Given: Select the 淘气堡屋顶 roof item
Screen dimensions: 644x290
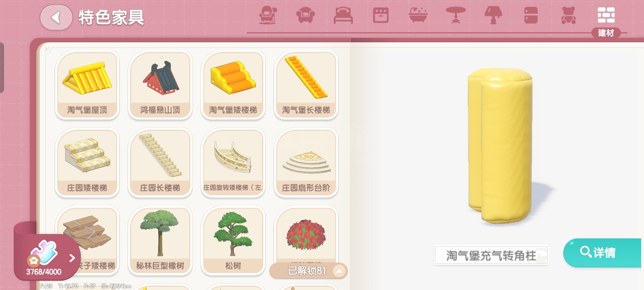Looking at the screenshot, I should coord(87,85).
